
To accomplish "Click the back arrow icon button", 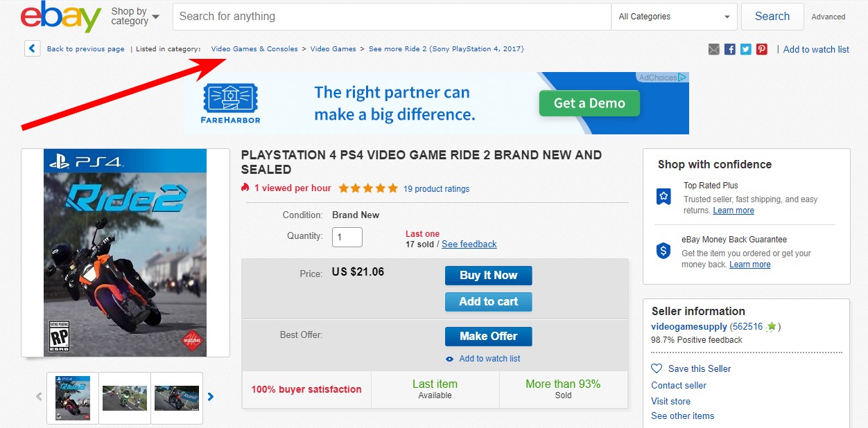I will click(x=32, y=48).
